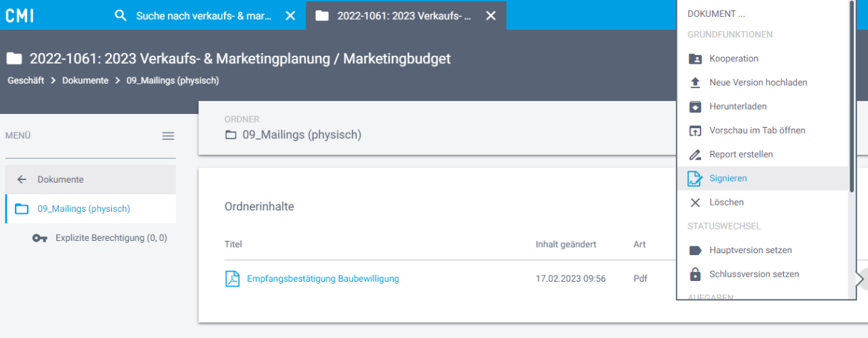Image resolution: width=868 pixels, height=338 pixels.
Task: Click PDF icon of Empfangsbestätigung Baubewilligung
Action: point(233,278)
